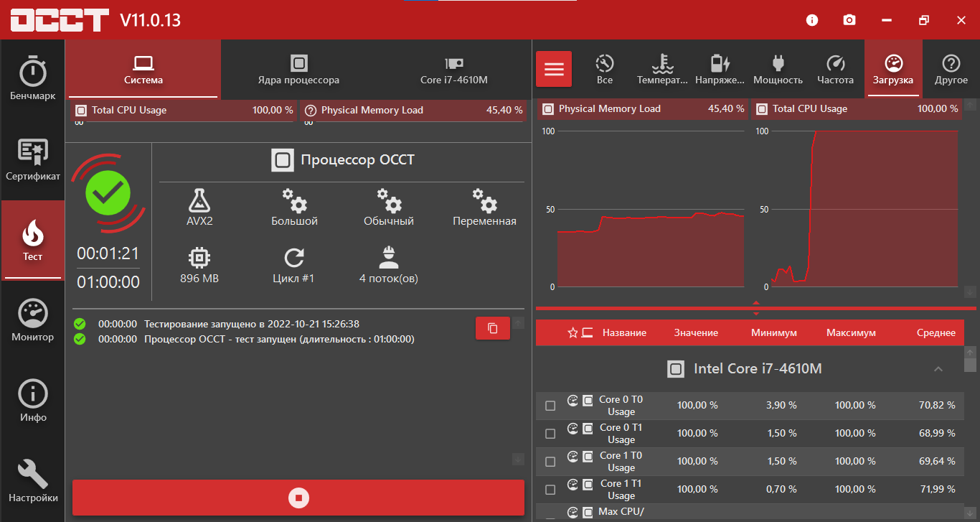
Task: Change the Переменная load type setting
Action: (484, 208)
